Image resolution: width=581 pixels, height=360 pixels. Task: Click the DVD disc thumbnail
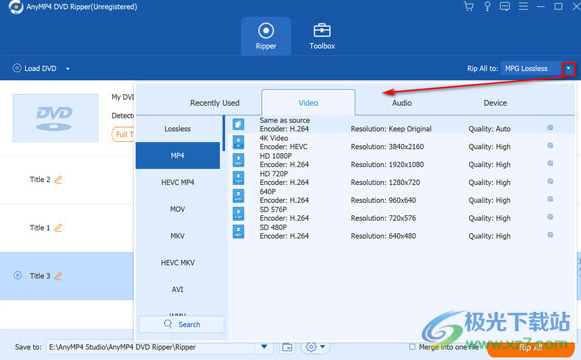56,118
